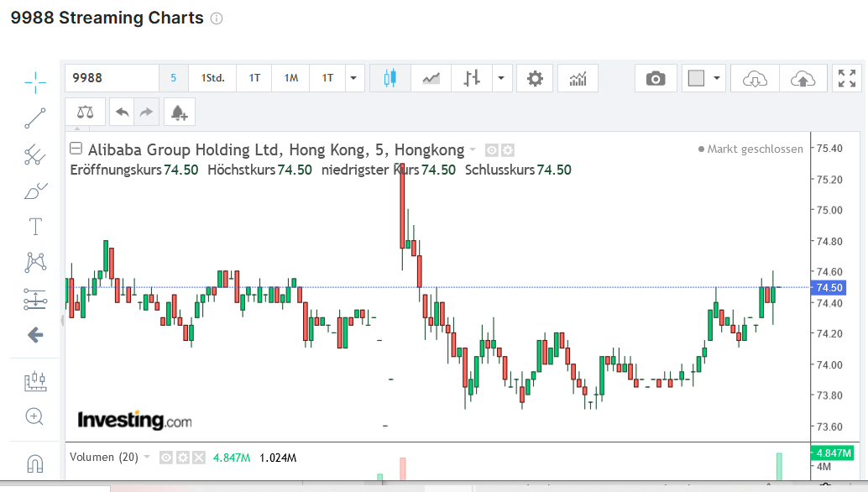
Task: Open the compare symbols scale icon
Action: point(86,113)
